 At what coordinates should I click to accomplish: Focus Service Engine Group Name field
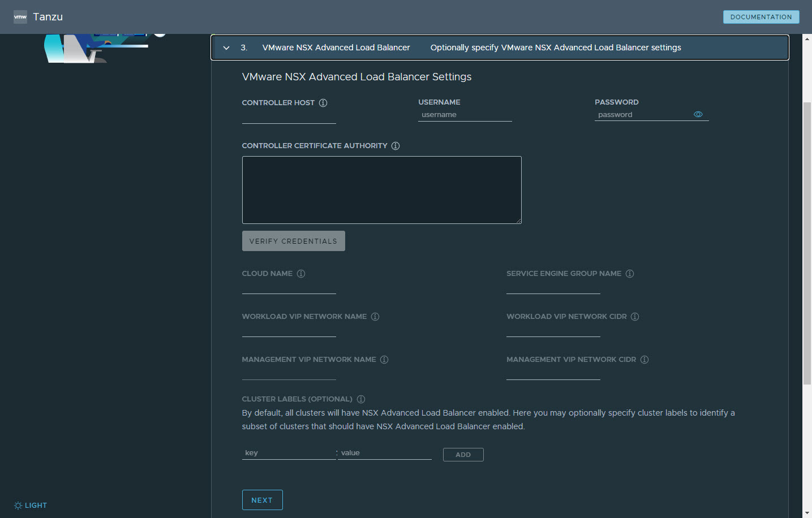(553, 287)
